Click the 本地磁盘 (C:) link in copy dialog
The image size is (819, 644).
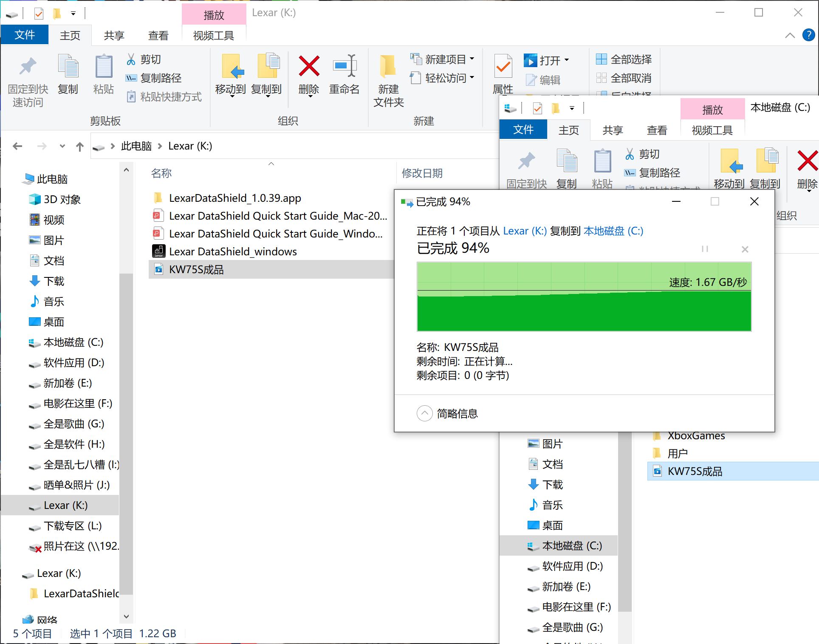[x=613, y=231]
